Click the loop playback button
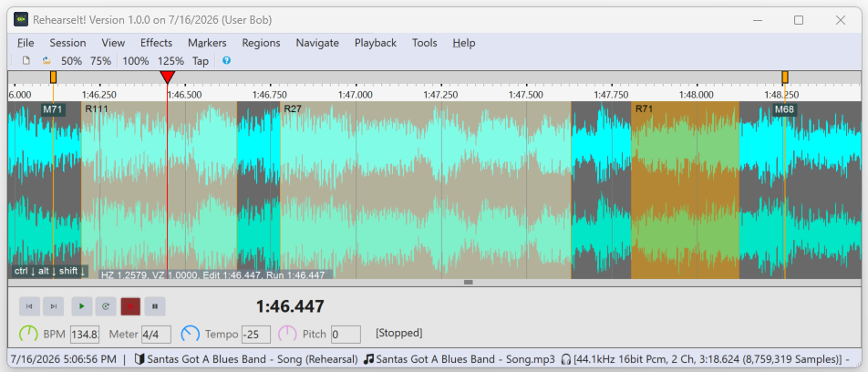The height and width of the screenshot is (372, 868). [x=105, y=306]
